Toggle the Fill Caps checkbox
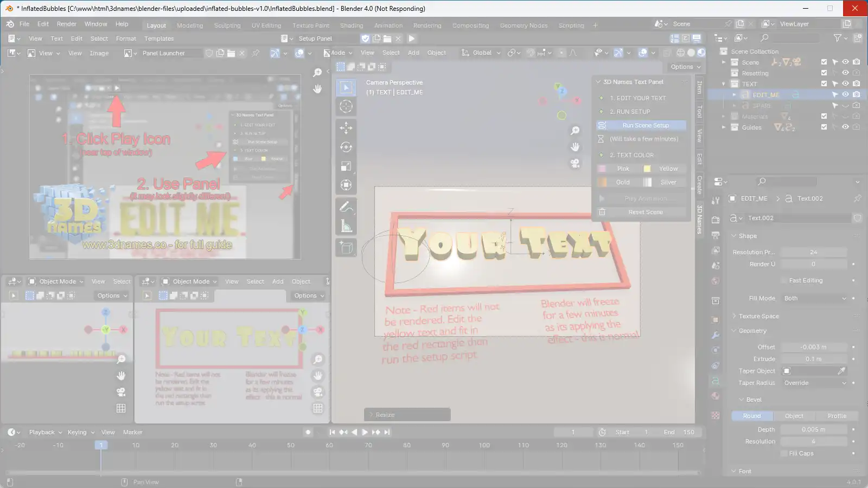 click(784, 453)
